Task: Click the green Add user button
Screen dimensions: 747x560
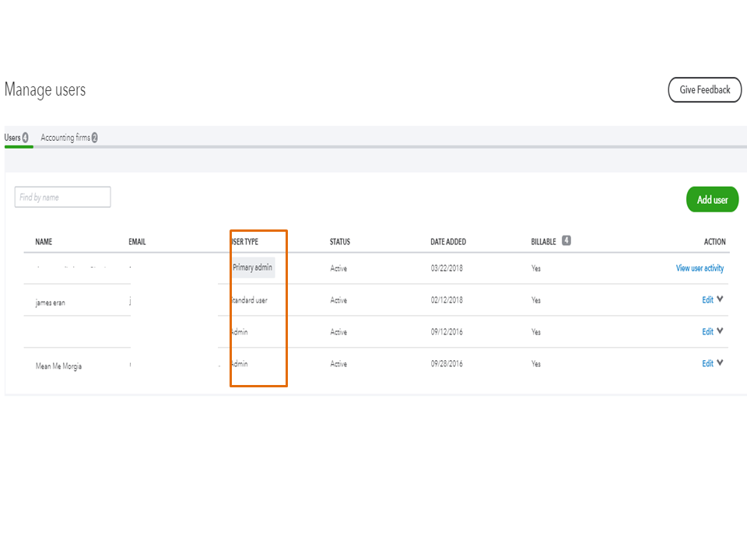Action: [711, 199]
